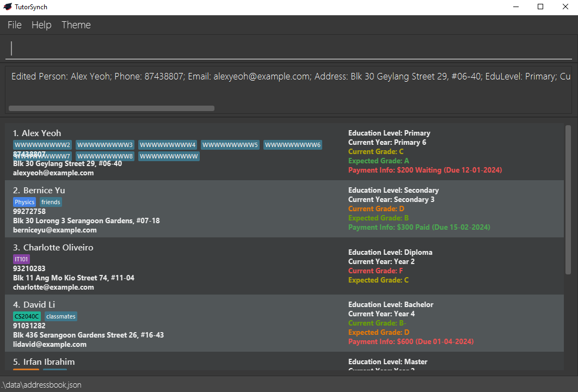Viewport: 578px width, 392px height.
Task: Select the name 1. Alex Yeoh
Action: (37, 133)
